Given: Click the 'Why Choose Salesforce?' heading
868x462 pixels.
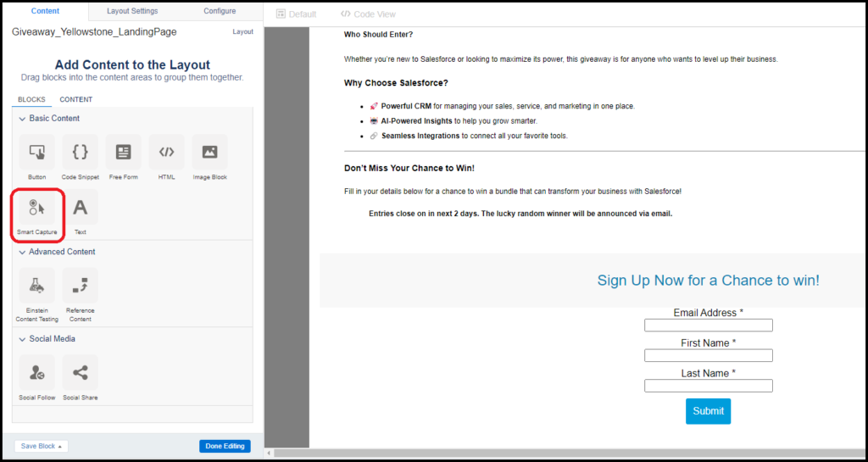Looking at the screenshot, I should pyautogui.click(x=396, y=83).
